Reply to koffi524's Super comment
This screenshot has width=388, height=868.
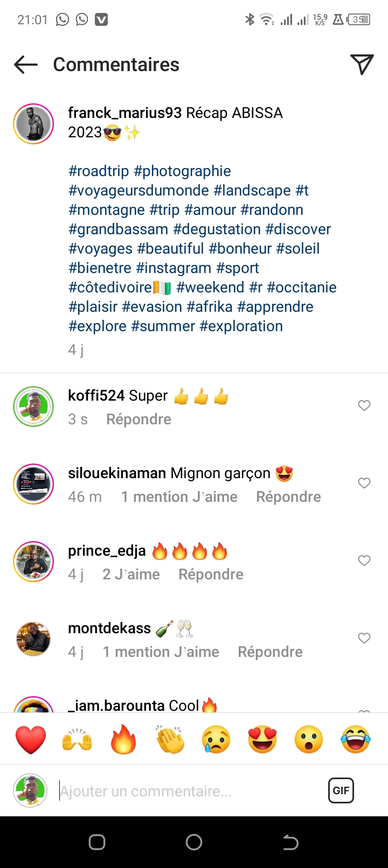[138, 419]
